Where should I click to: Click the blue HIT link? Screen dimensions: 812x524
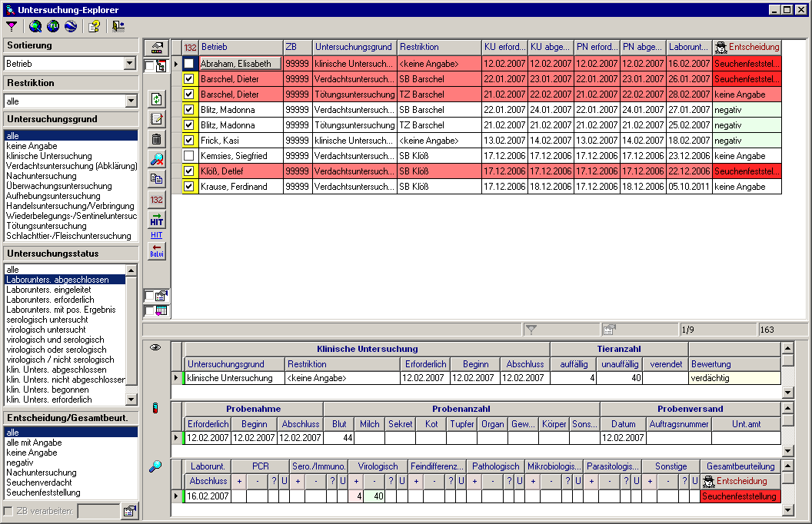click(x=156, y=235)
